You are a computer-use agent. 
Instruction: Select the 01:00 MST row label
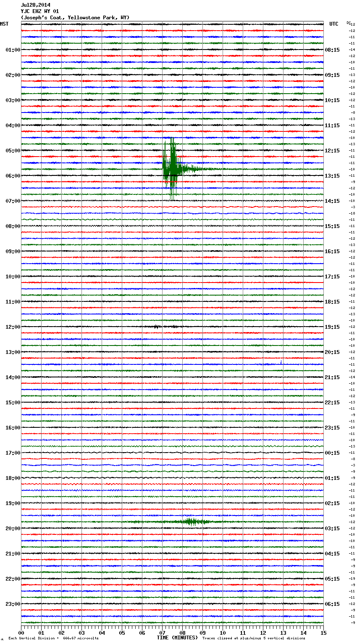click(x=13, y=50)
